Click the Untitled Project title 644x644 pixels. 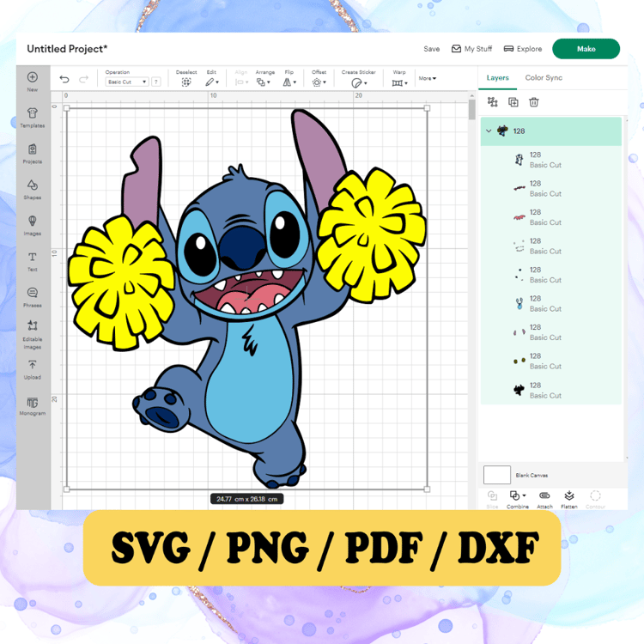(67, 49)
